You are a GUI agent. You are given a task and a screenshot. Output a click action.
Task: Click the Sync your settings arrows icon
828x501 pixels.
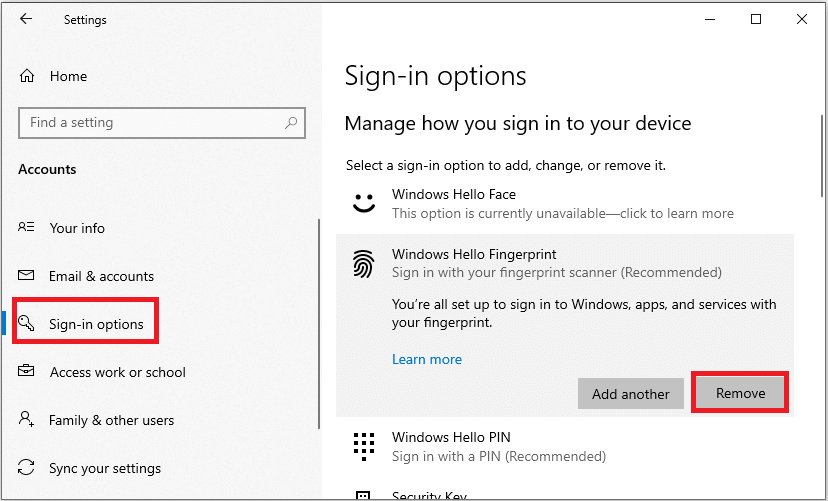pyautogui.click(x=26, y=468)
